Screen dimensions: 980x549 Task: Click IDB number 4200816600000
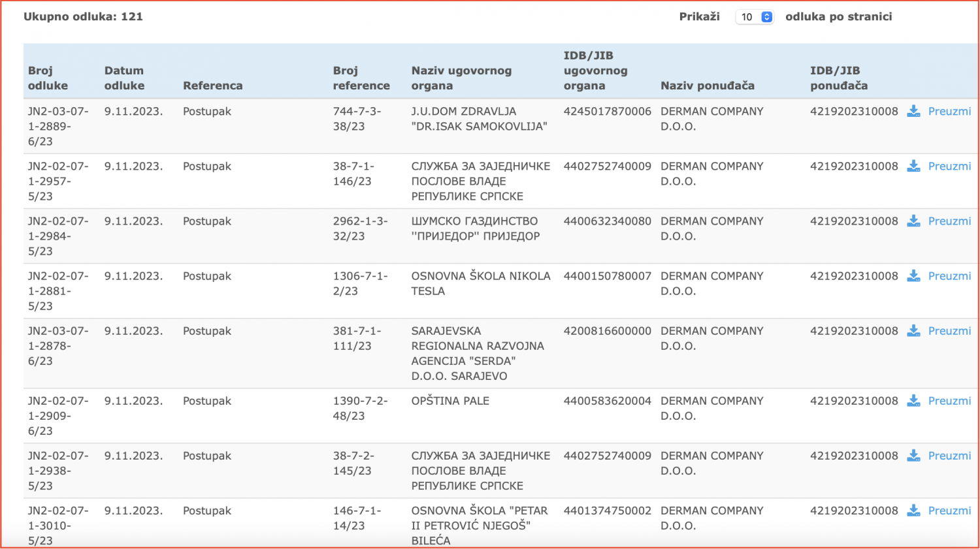(x=608, y=331)
